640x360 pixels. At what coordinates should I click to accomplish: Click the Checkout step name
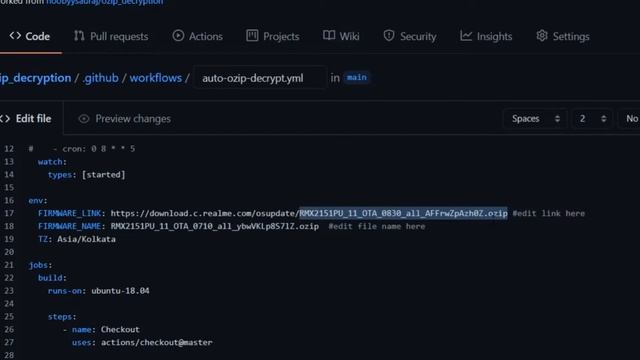[x=120, y=329]
